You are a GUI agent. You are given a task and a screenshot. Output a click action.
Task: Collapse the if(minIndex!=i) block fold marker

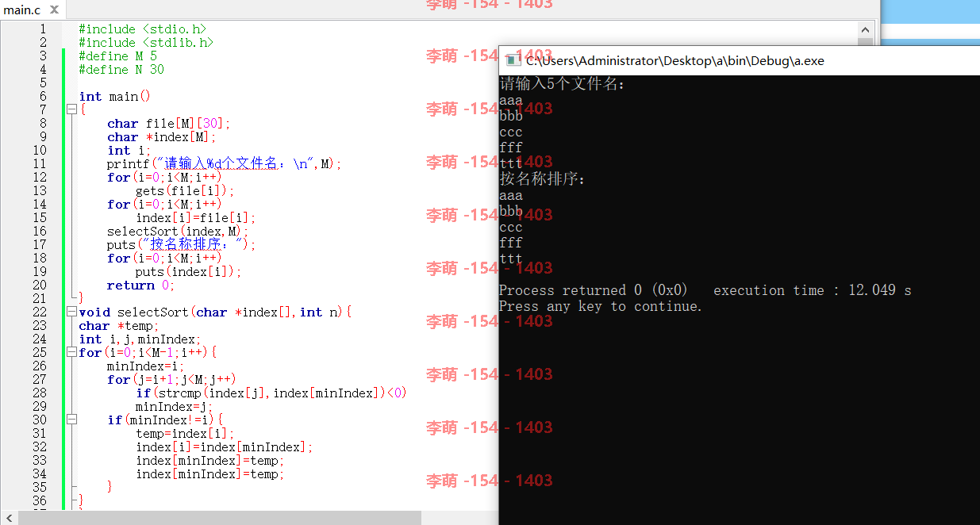pyautogui.click(x=71, y=420)
